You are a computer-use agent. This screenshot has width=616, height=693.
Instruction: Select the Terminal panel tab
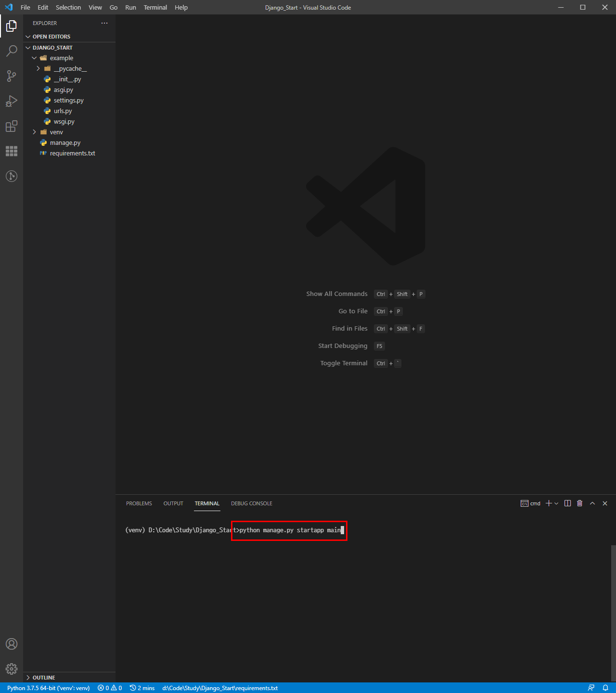[x=207, y=503]
